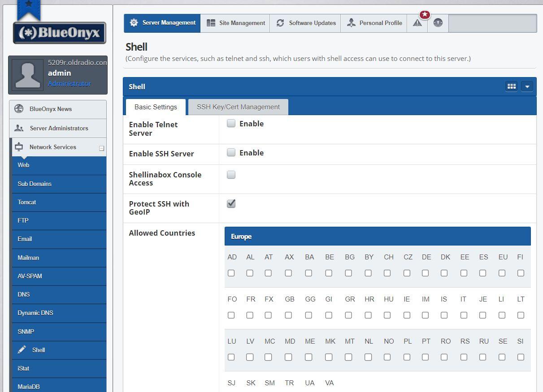Viewport: 543px width, 392px height.
Task: Open the Software Updates tab
Action: pos(305,23)
